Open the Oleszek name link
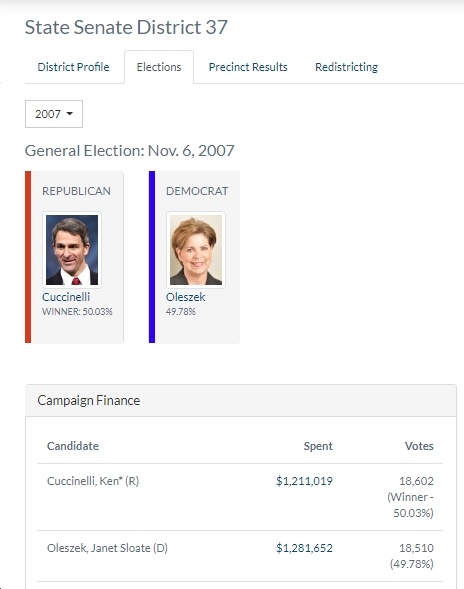Viewport: 464px width, 589px height. click(x=186, y=297)
